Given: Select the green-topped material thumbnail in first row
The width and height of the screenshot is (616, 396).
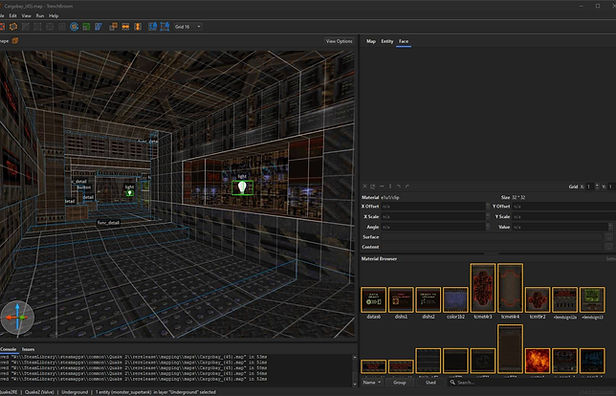Looking at the screenshot, I should tap(592, 300).
